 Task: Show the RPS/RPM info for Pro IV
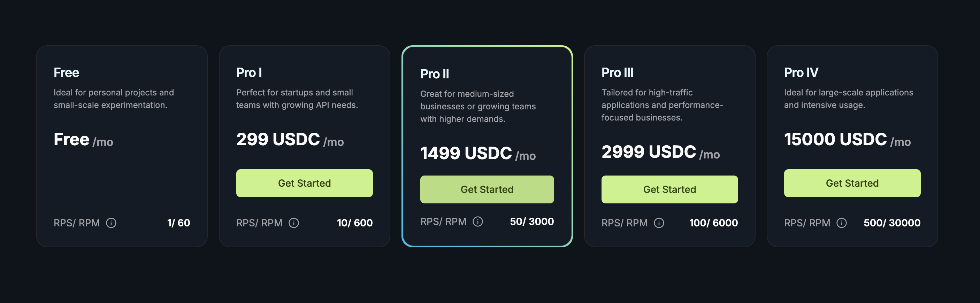(x=842, y=223)
